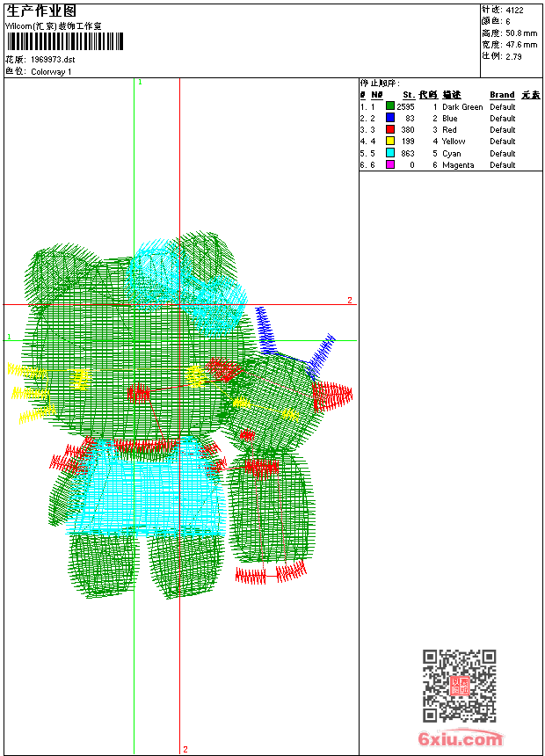Select the 'Magenta' description text

[458, 165]
